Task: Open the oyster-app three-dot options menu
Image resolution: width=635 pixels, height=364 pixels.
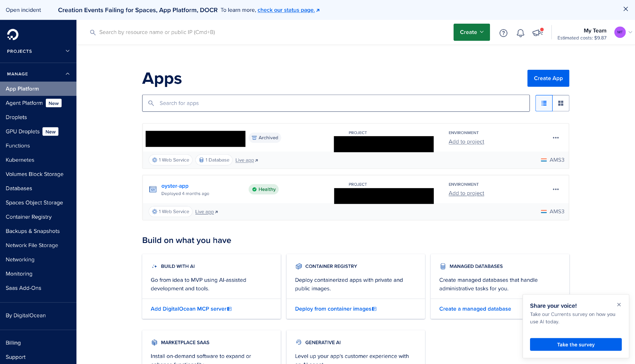Action: pyautogui.click(x=556, y=189)
